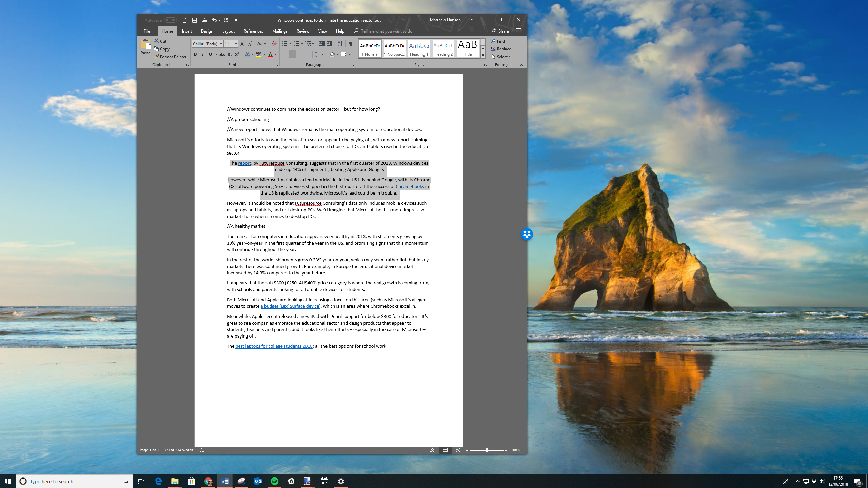Click the report hyperlink in document
The height and width of the screenshot is (488, 868).
(x=244, y=163)
